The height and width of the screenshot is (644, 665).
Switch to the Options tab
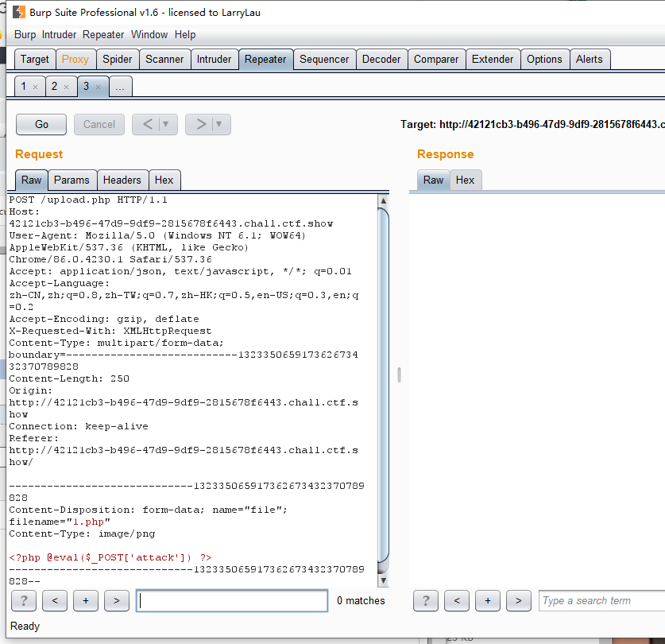[x=544, y=60]
